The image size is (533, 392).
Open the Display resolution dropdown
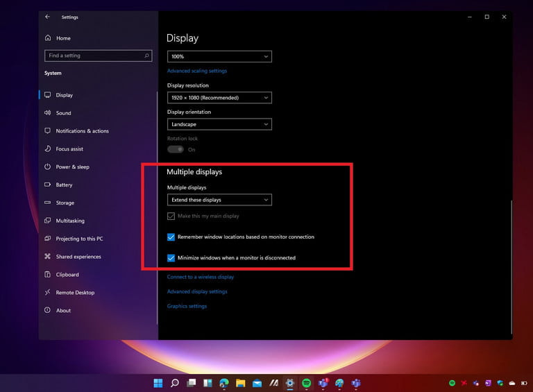click(x=219, y=98)
